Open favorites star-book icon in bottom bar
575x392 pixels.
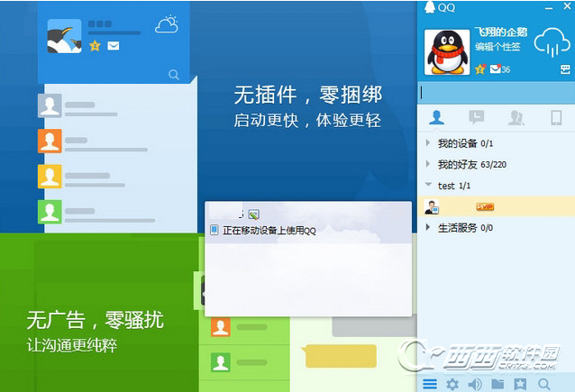520,384
